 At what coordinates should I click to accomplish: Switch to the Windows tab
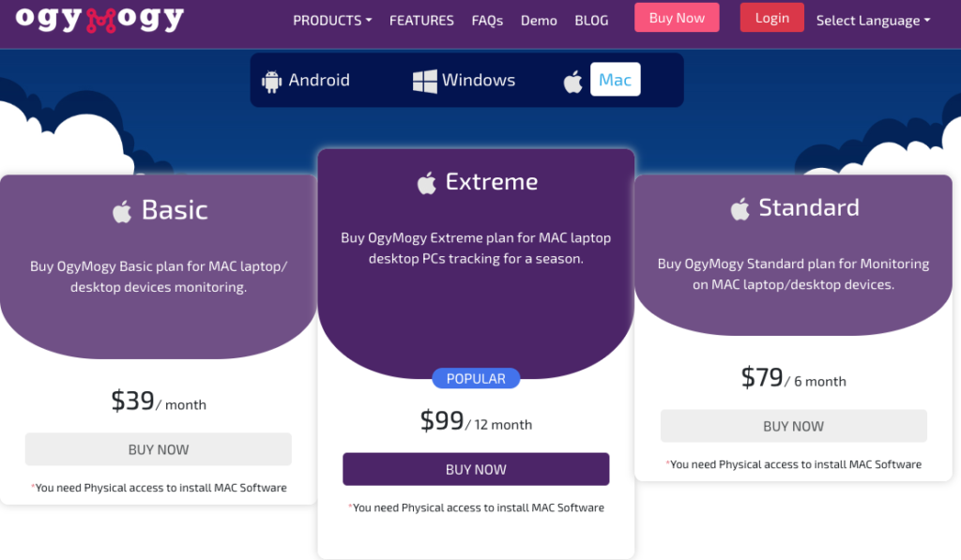[478, 81]
